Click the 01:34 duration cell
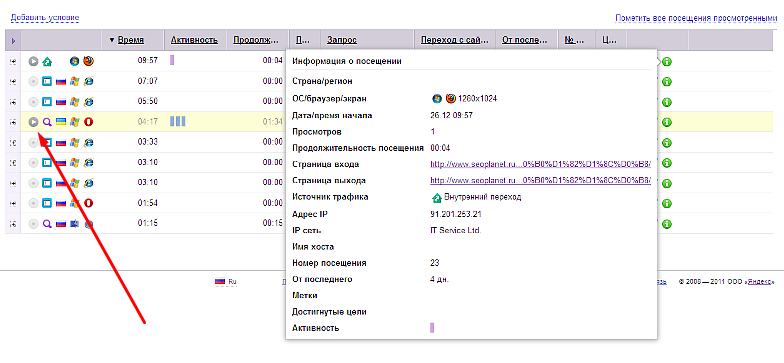The width and height of the screenshot is (784, 363). point(273,122)
